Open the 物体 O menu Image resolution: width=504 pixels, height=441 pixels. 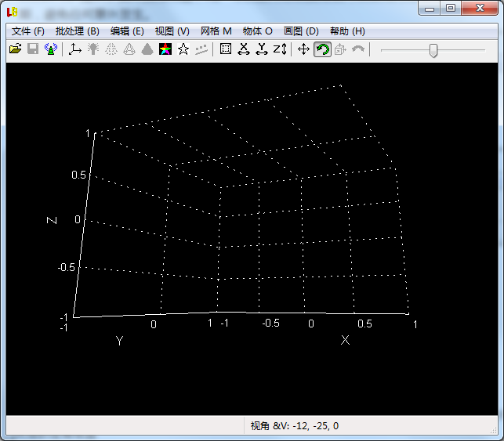click(258, 31)
